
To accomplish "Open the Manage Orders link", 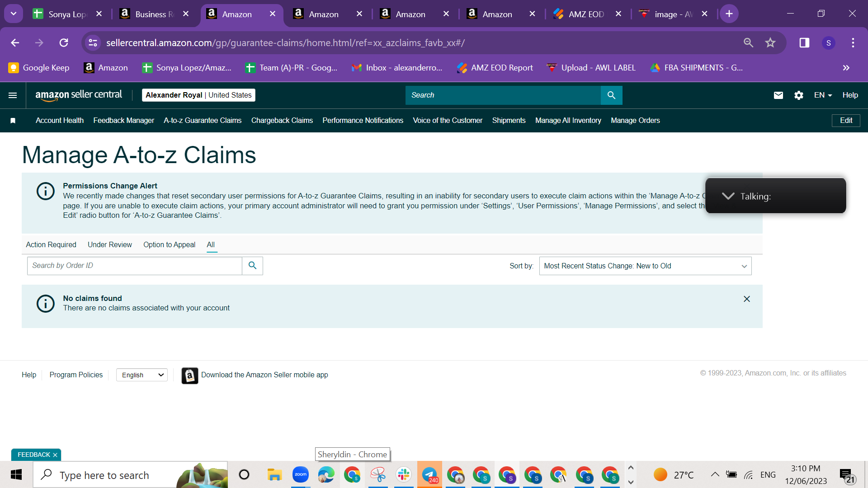I will 635,121.
